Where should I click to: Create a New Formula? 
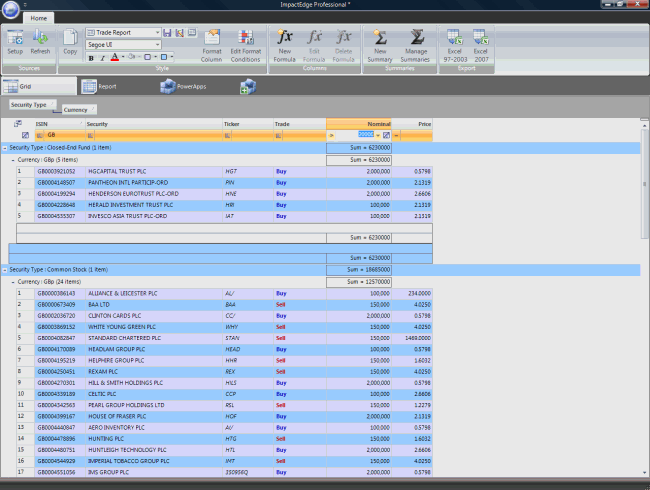tap(284, 46)
